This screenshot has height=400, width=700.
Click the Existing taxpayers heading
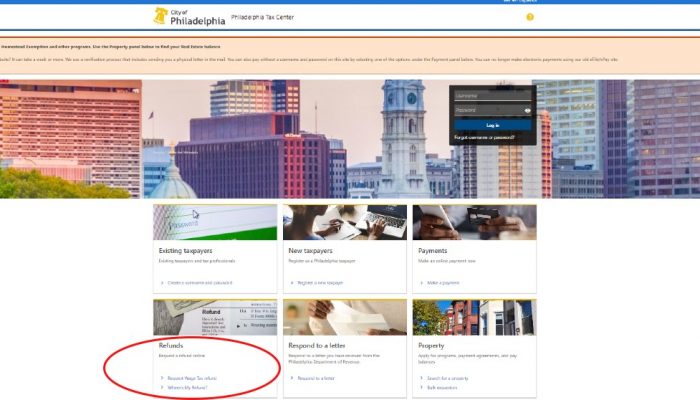pyautogui.click(x=185, y=250)
